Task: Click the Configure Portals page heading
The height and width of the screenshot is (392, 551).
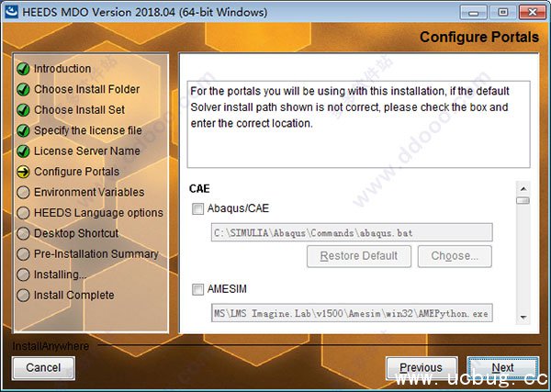Action: click(x=479, y=38)
